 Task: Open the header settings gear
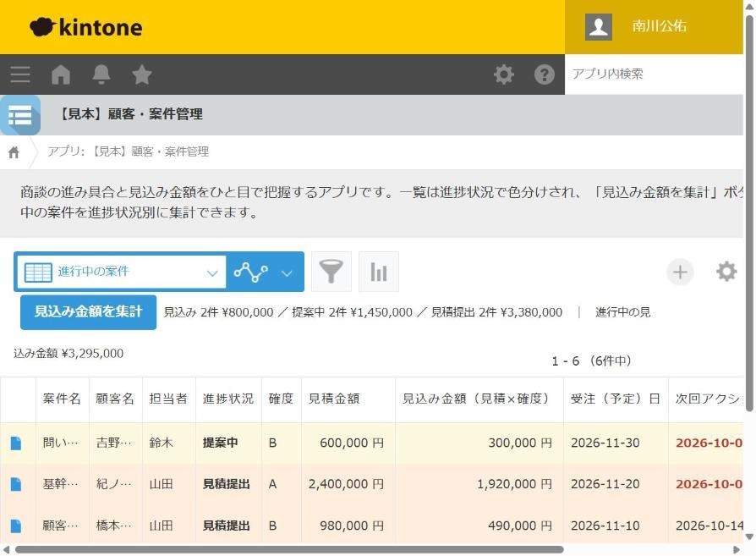[x=504, y=74]
